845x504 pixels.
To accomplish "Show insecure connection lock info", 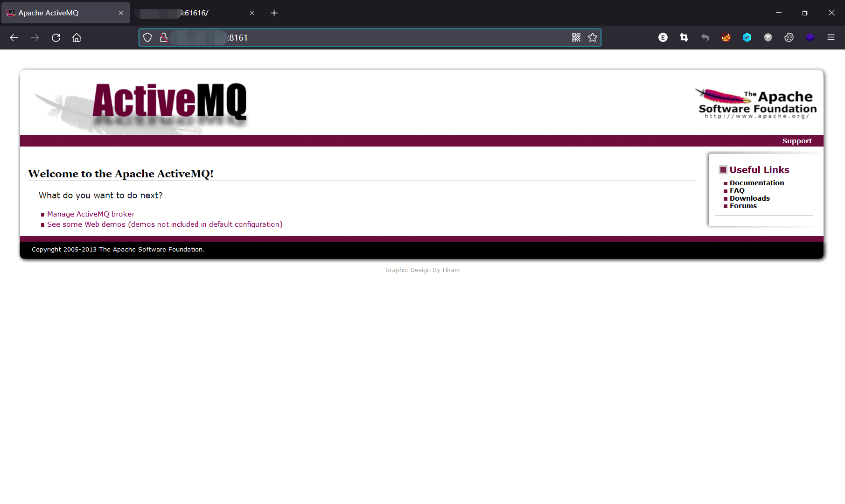I will tap(163, 38).
